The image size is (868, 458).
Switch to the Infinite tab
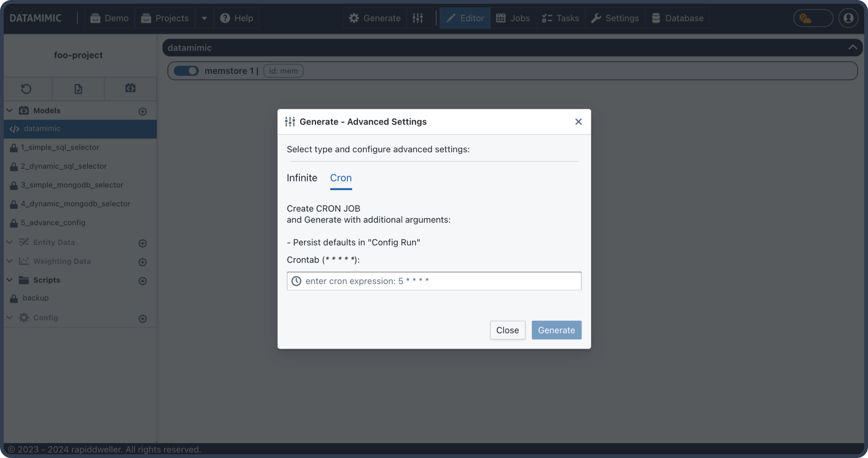302,178
